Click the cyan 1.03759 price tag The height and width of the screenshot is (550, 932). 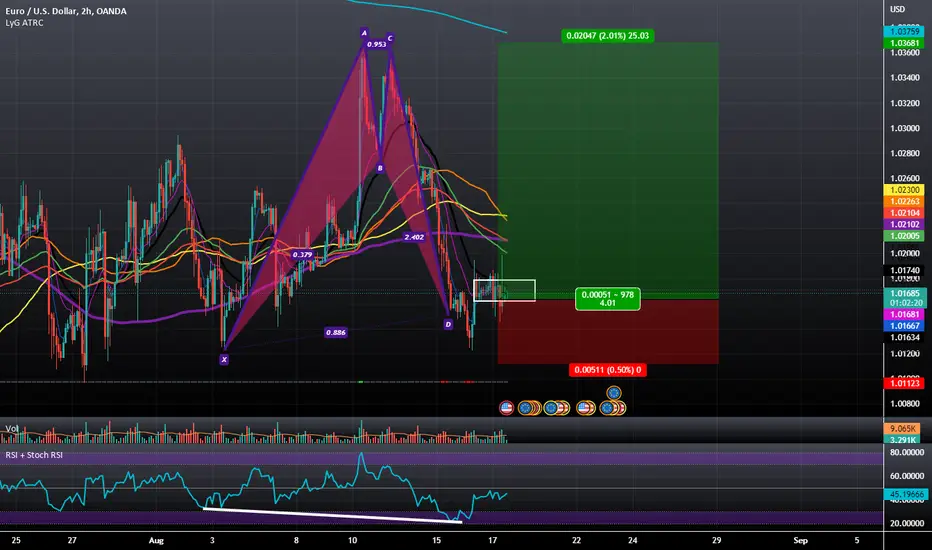point(904,32)
